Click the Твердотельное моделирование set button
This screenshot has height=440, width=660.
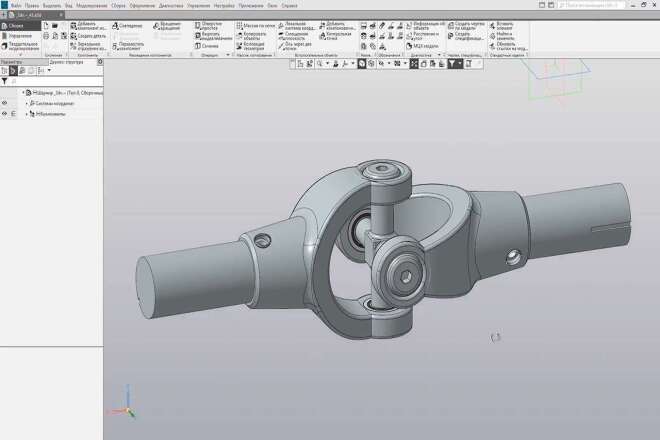pyautogui.click(x=20, y=46)
